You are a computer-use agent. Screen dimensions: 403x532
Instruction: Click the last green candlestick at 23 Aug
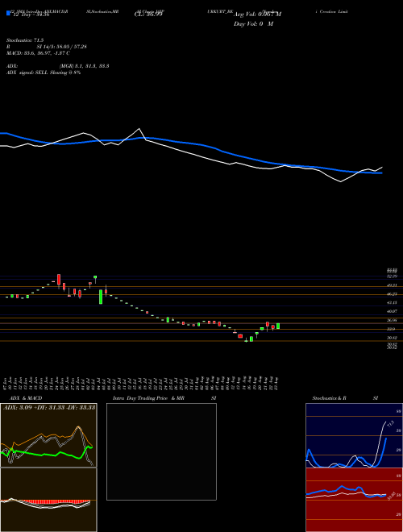coord(278,326)
